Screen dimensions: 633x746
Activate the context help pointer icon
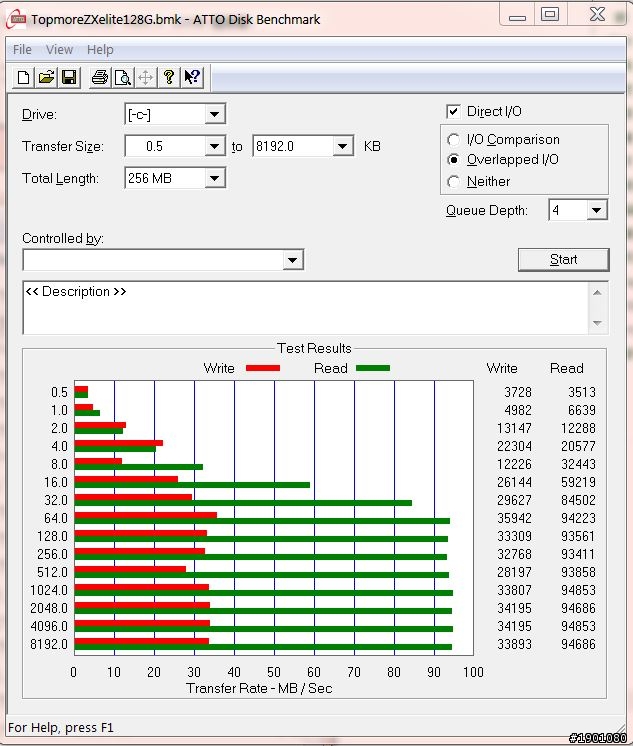click(192, 77)
